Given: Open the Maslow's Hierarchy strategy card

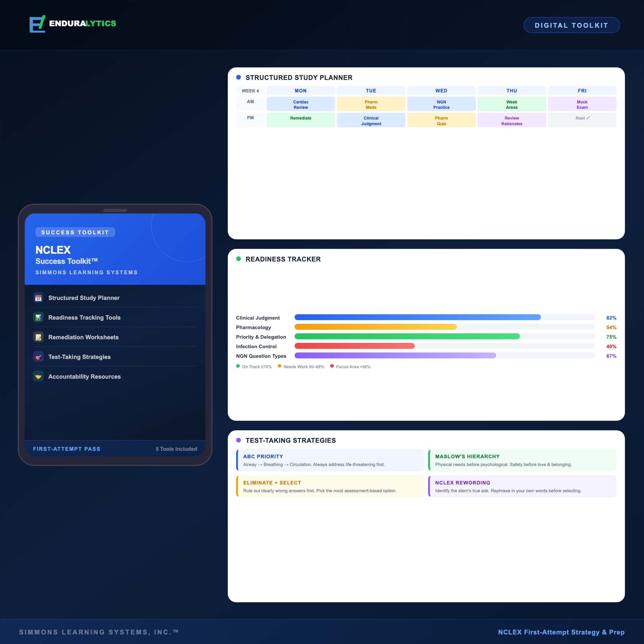Looking at the screenshot, I should pos(522,460).
